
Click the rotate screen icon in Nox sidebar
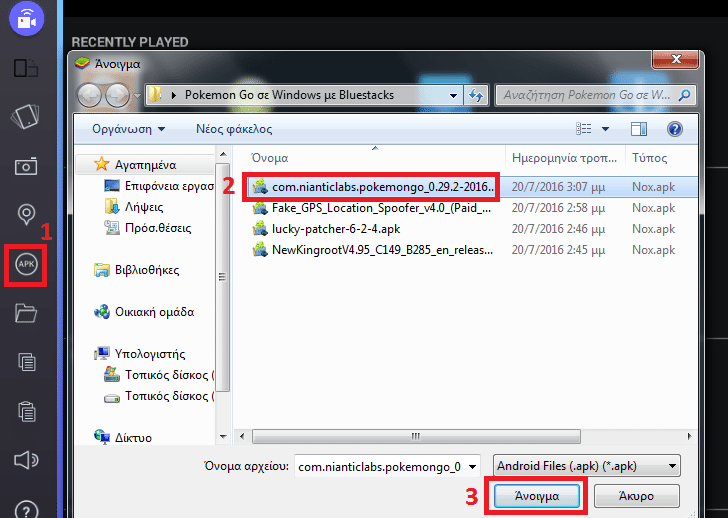25,116
